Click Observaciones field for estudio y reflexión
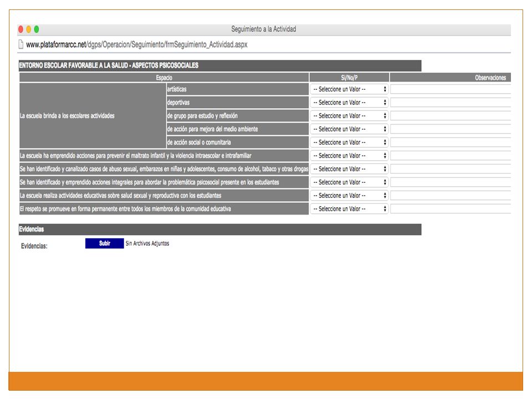This screenshot has width=532, height=399. (x=451, y=116)
